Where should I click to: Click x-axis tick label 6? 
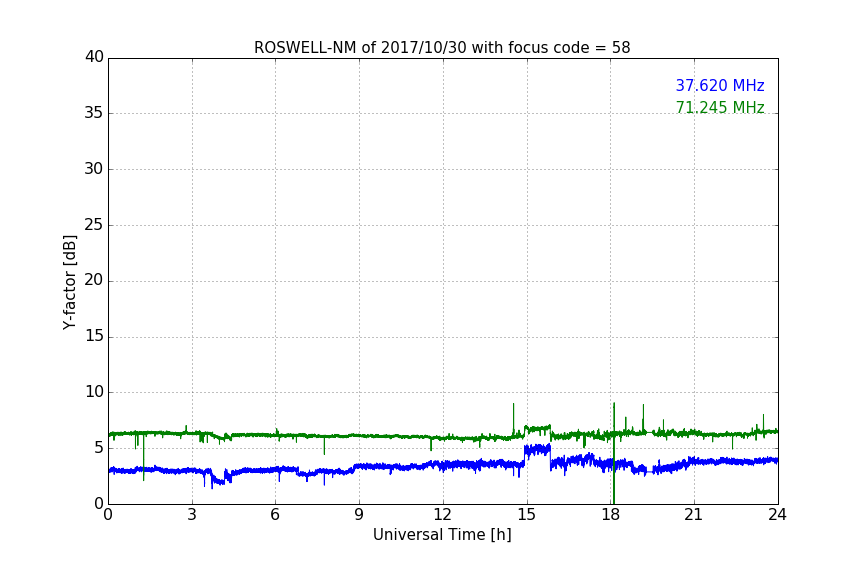point(275,515)
